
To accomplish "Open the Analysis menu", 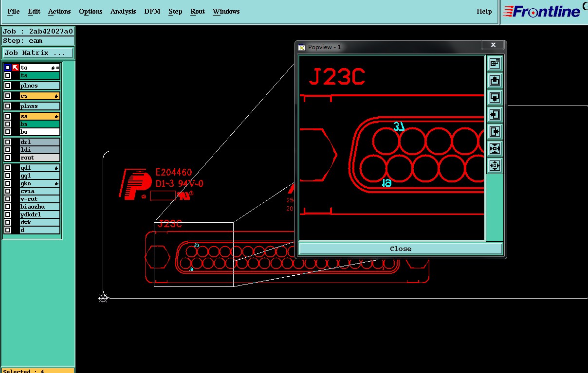I will coord(123,11).
